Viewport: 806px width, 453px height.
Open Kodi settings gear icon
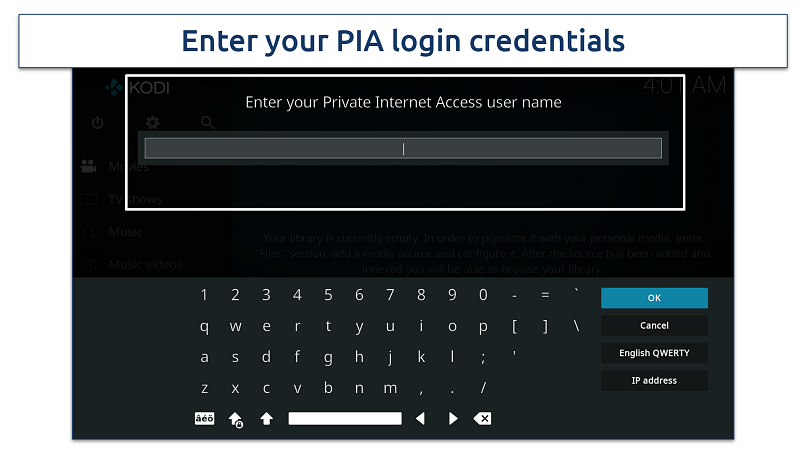(153, 123)
